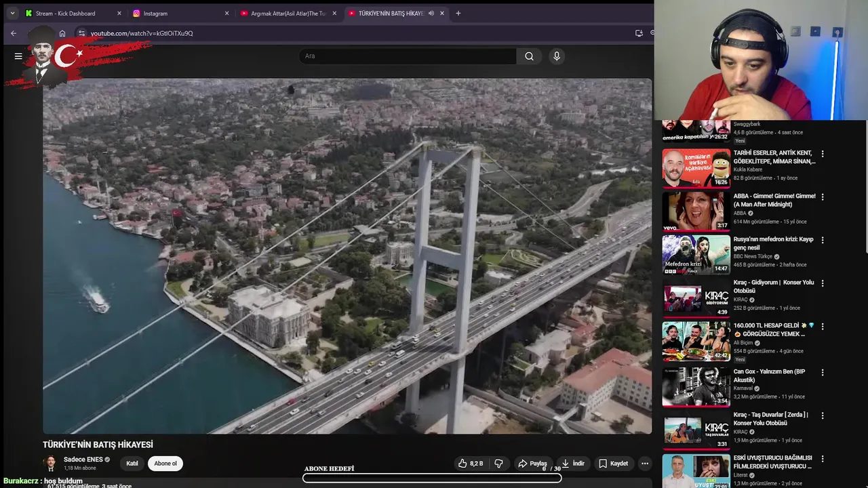Open options for ABBA Gimme! video

pyautogui.click(x=823, y=197)
